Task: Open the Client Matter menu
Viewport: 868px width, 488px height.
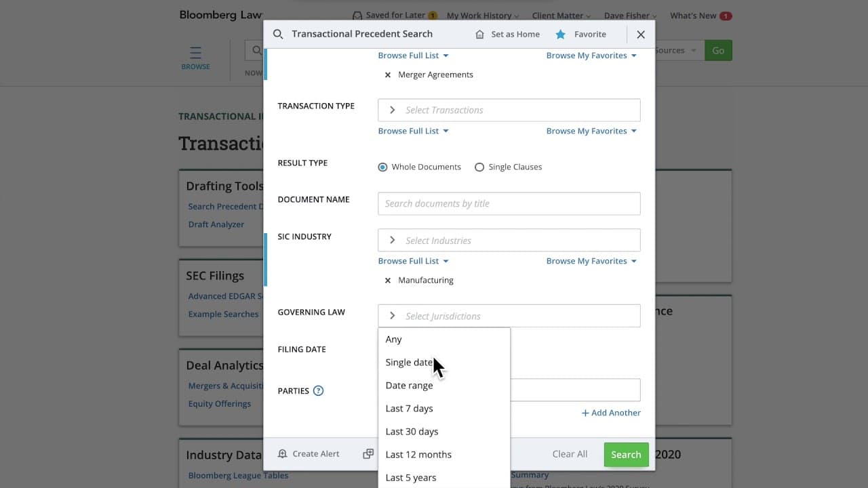Action: pos(561,16)
